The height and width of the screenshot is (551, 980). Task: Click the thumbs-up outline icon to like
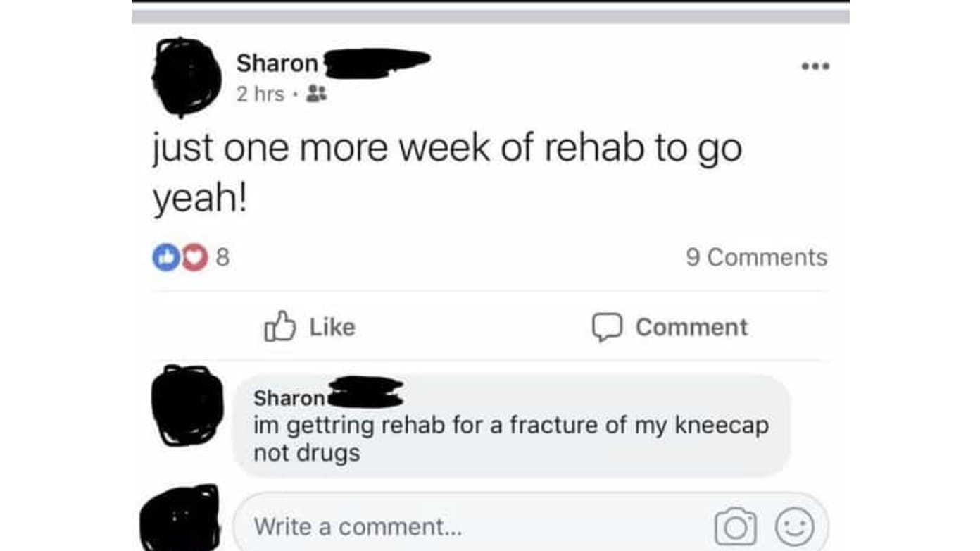[x=279, y=326]
